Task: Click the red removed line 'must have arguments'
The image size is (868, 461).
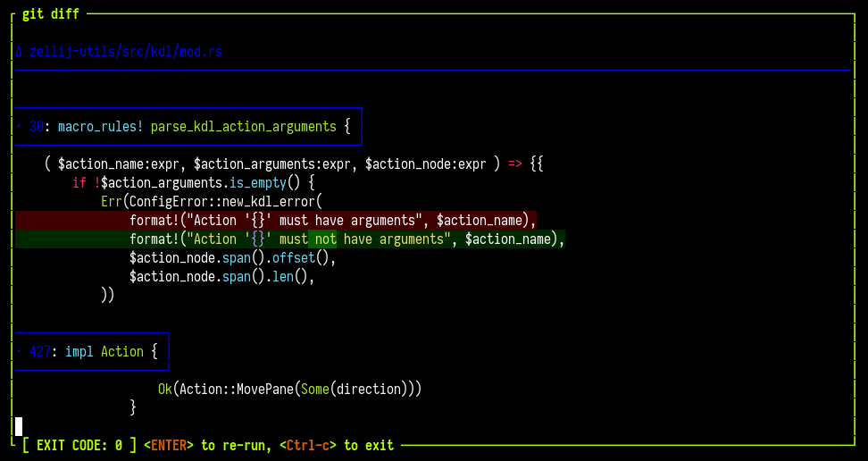Action: [x=332, y=221]
